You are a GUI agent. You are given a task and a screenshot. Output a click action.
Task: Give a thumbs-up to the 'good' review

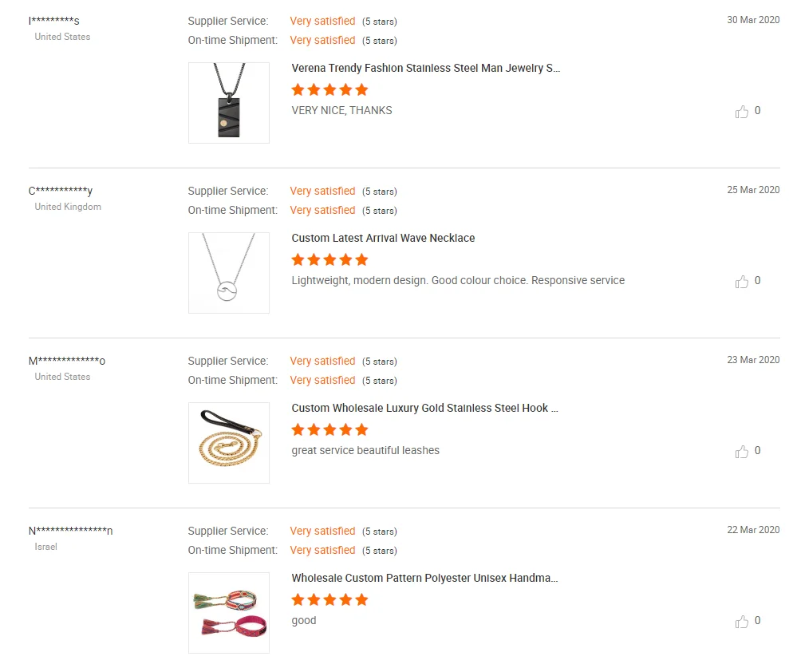pos(742,622)
